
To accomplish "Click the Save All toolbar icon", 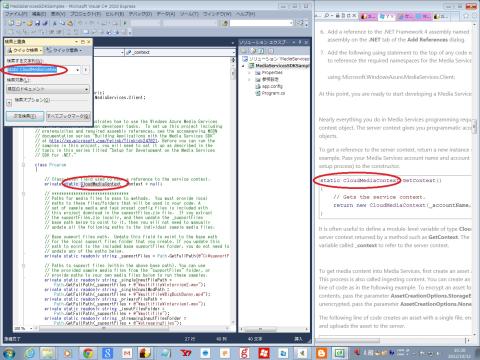I will [x=45, y=23].
